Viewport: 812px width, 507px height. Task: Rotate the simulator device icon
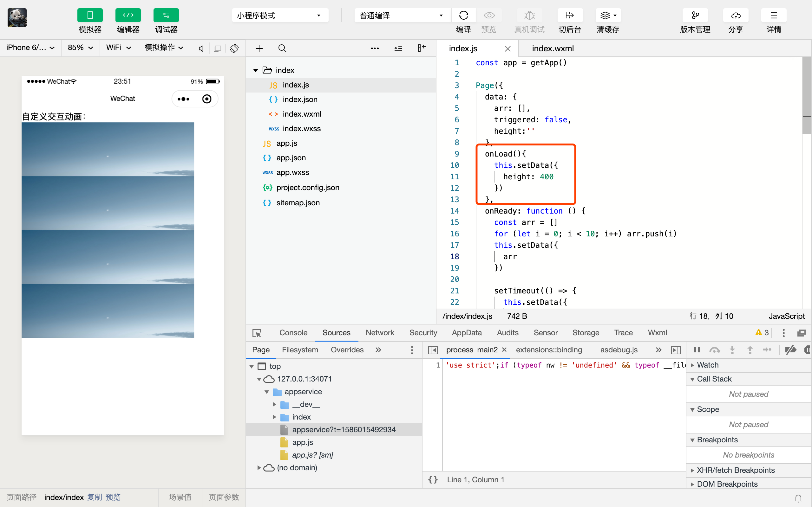(x=234, y=48)
